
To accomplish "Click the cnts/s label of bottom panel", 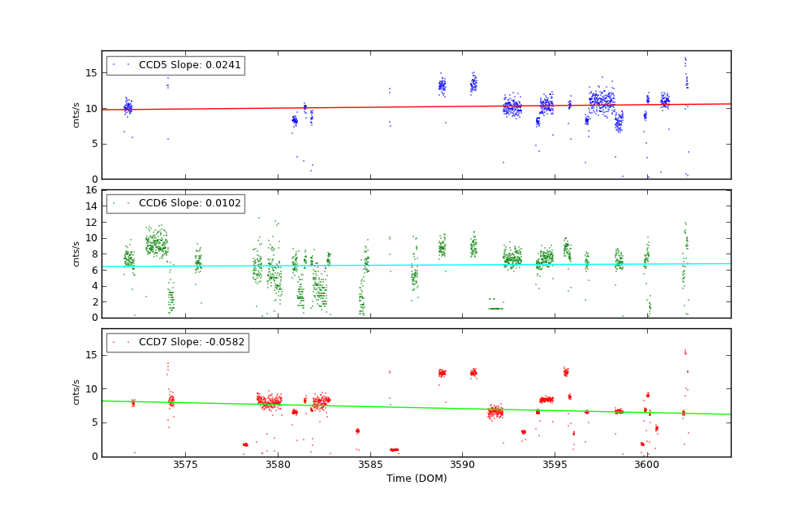I will click(76, 392).
